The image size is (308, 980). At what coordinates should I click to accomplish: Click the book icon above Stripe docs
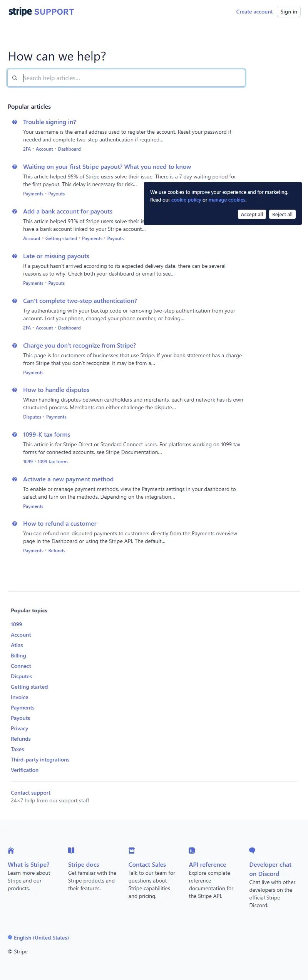tap(71, 851)
